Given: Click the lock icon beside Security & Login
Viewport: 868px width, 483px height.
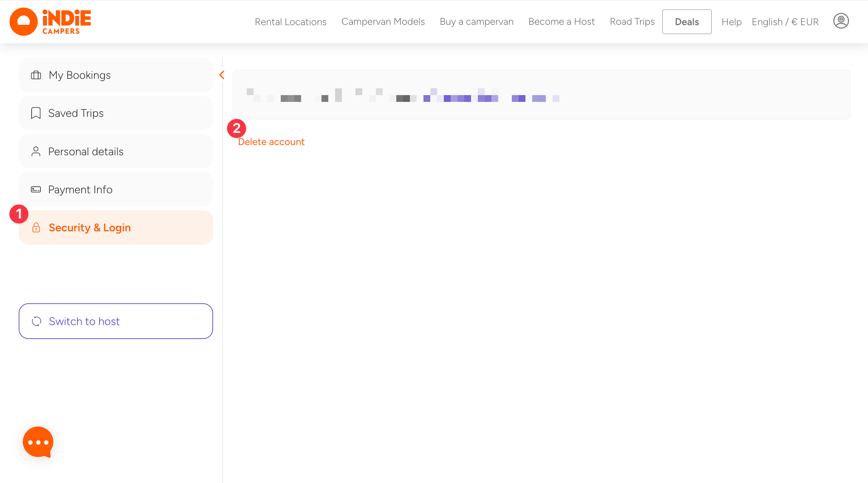Looking at the screenshot, I should [36, 228].
